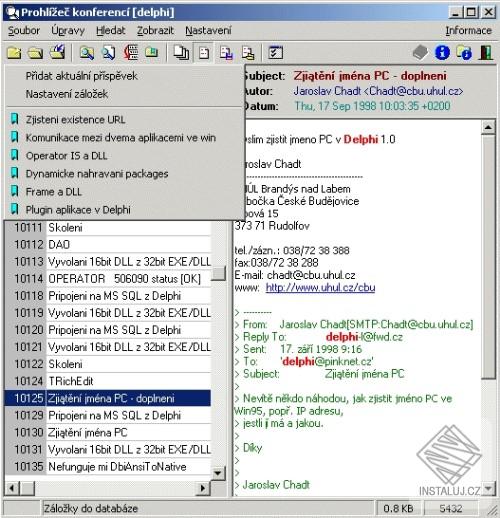Open the Zobrazit menu

(155, 31)
